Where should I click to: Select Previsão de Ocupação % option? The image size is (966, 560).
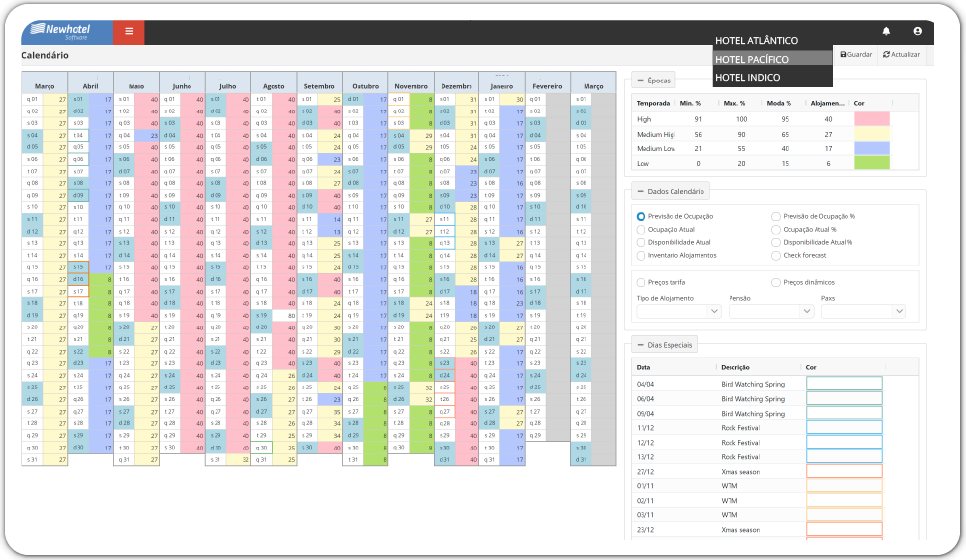click(x=776, y=216)
